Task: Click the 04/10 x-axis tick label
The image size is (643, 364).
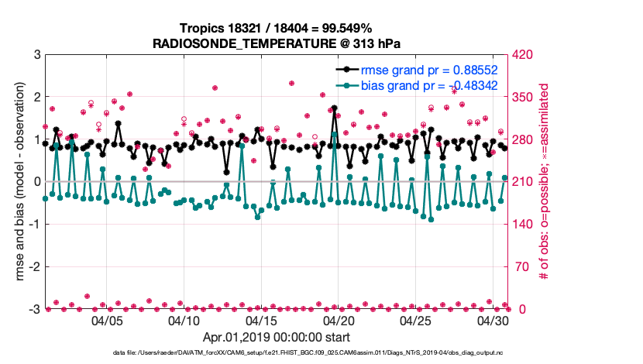Action: (184, 321)
